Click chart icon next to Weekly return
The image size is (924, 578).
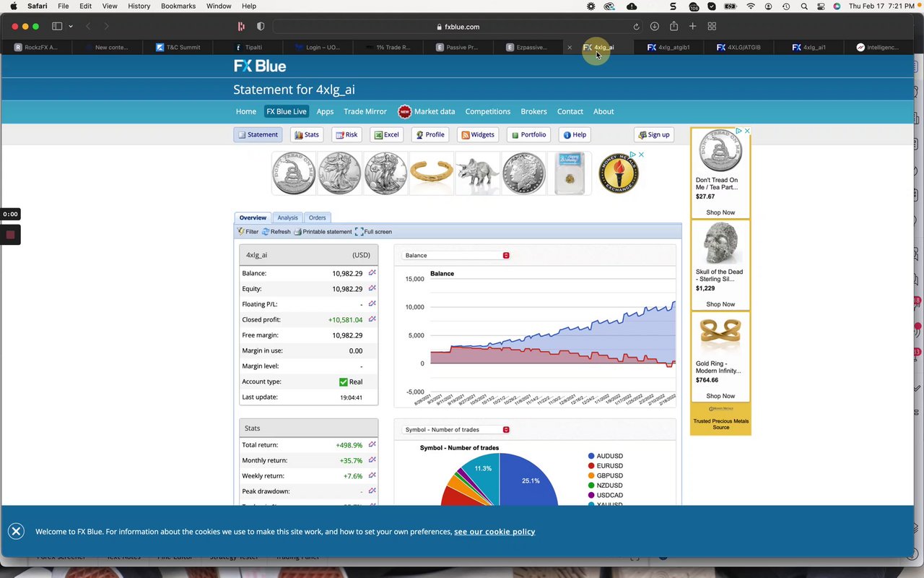pyautogui.click(x=372, y=475)
